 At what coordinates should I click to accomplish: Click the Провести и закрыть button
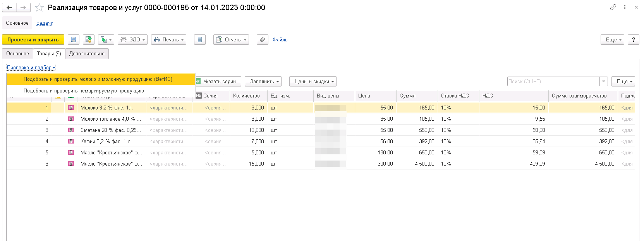coord(33,39)
